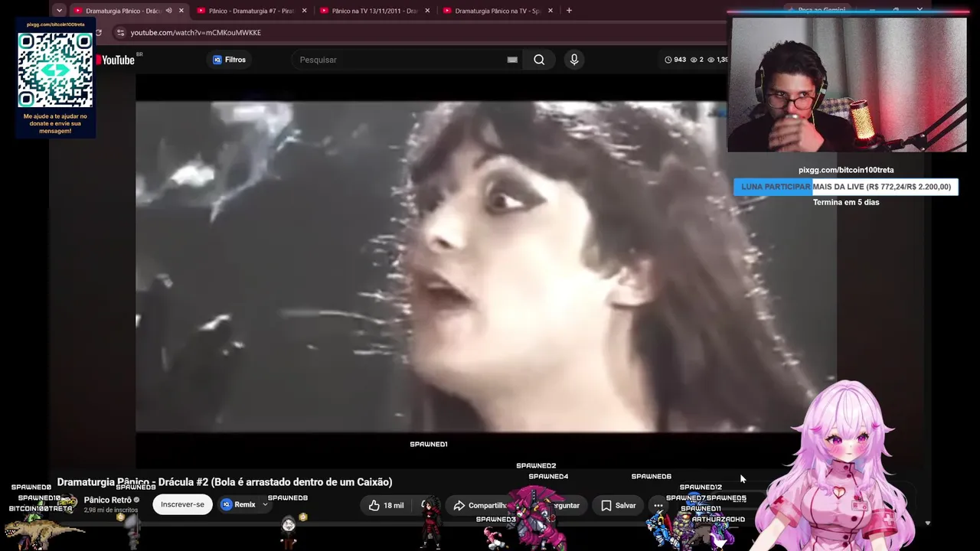
Task: Open the video title Dramaturgia Pânico - Drácula #2
Action: [x=224, y=482]
